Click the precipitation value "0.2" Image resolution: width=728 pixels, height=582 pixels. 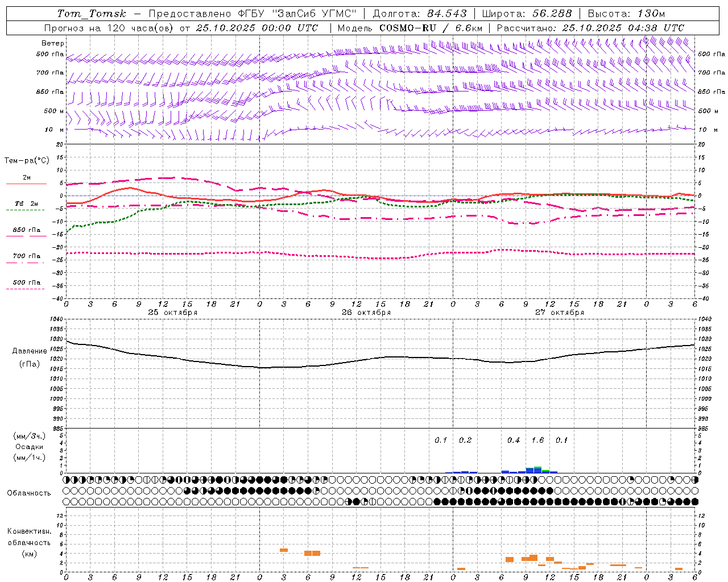click(465, 440)
